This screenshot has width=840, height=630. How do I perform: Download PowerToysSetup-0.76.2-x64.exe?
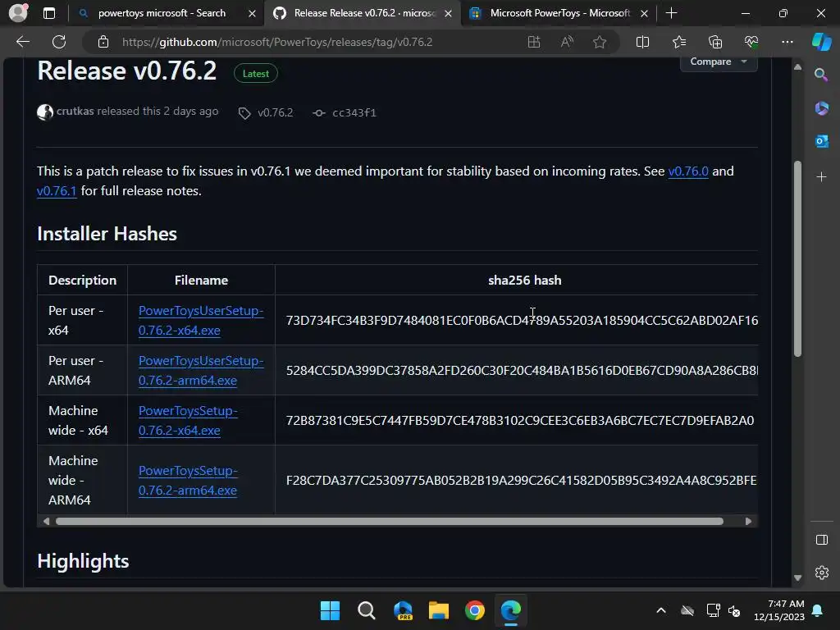click(188, 421)
